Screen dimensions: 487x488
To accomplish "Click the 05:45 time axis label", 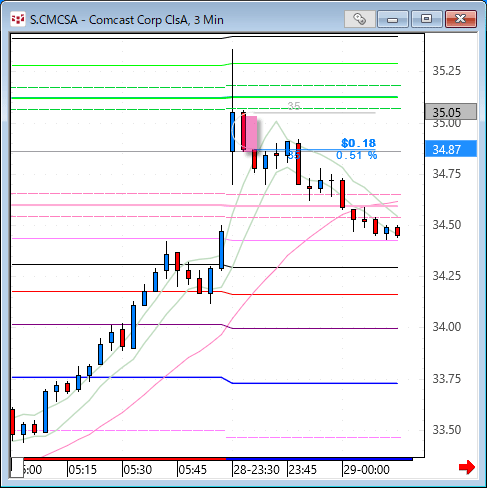I will pos(192,470).
